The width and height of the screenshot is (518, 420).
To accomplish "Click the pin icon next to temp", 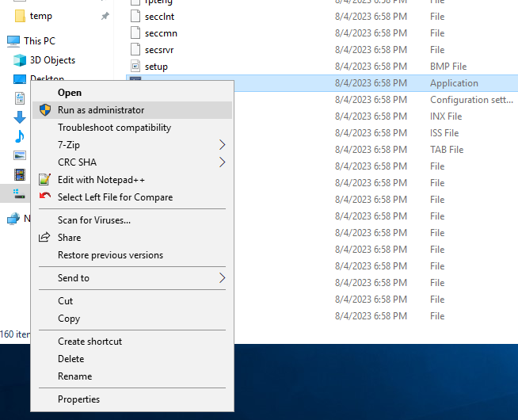I will point(105,16).
